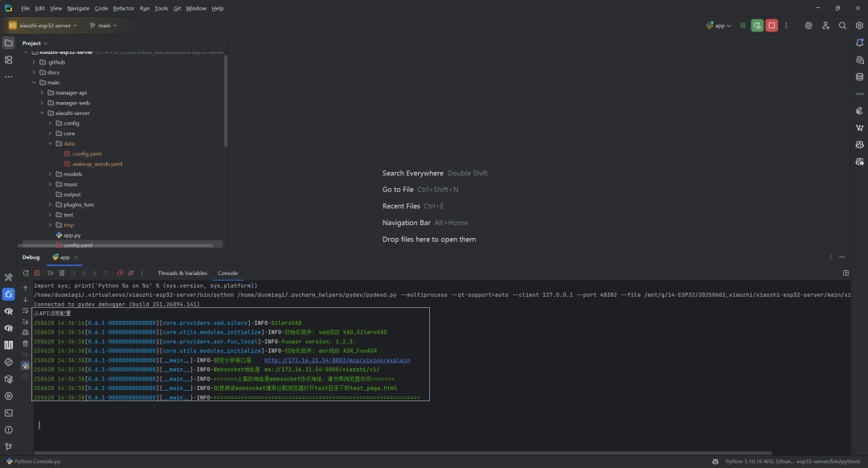This screenshot has width=868, height=468.
Task: Open more run actions menu in top toolbar
Action: [x=786, y=26]
